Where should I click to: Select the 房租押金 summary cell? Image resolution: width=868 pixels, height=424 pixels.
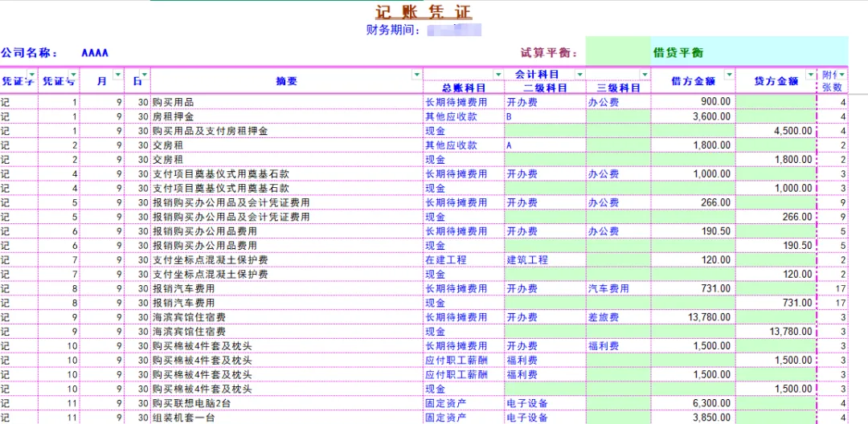pos(287,116)
